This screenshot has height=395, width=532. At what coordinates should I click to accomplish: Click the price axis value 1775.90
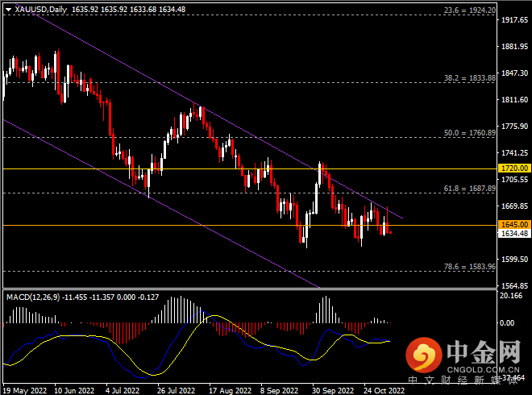click(515, 127)
